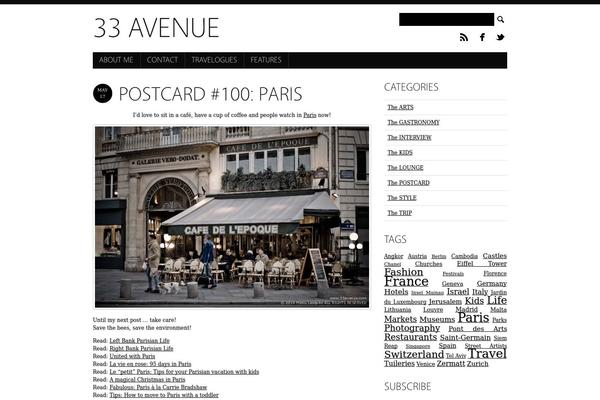This screenshot has width=600, height=400.
Task: Click the Life tag
Action: point(497,300)
